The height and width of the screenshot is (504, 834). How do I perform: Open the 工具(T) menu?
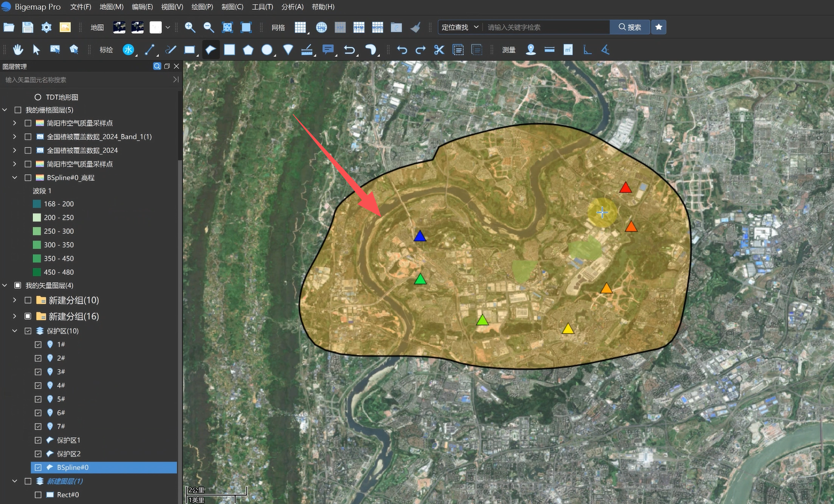262,7
